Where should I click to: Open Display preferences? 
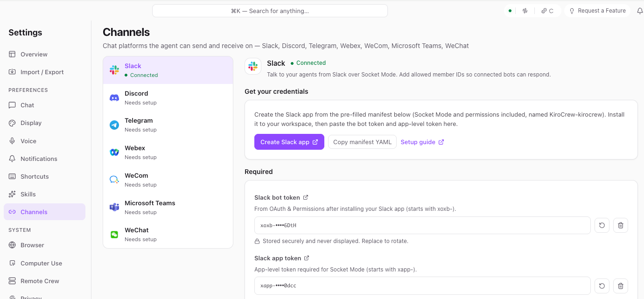(44, 123)
